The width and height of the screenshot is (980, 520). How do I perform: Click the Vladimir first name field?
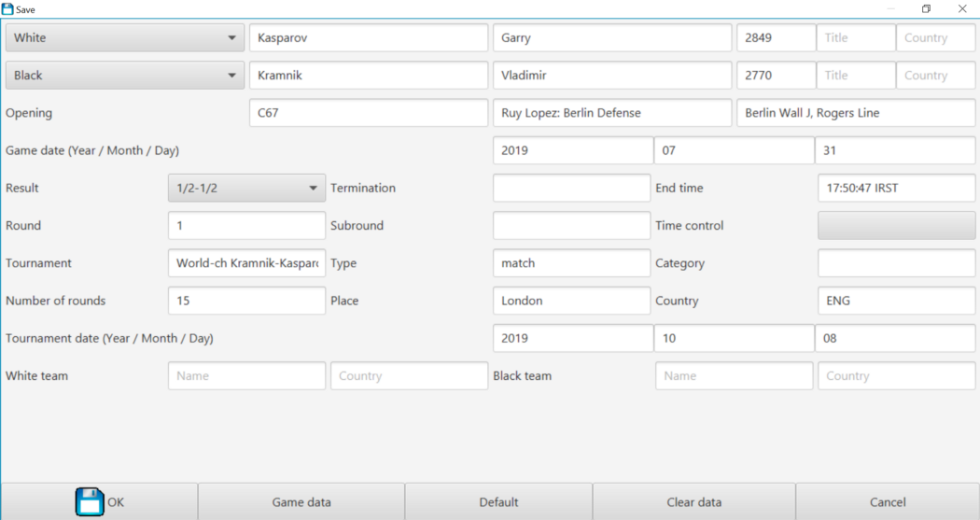tap(611, 76)
